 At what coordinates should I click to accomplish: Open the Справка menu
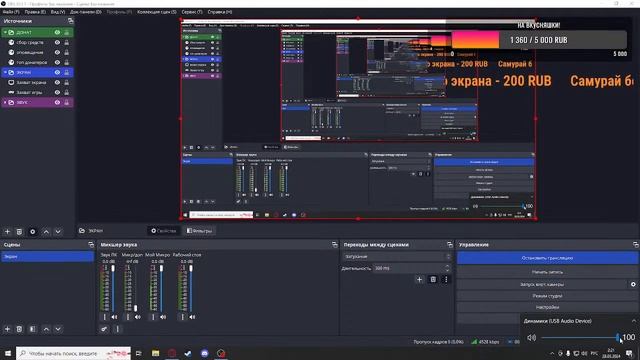click(220, 12)
